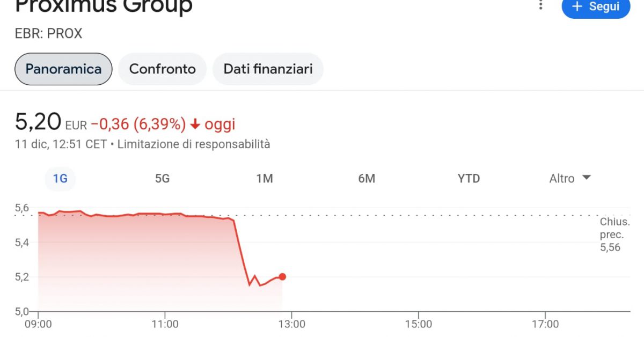Screen dimensions: 644x337
Task: Click the Chius. prec. 5,56 label
Action: (615, 235)
